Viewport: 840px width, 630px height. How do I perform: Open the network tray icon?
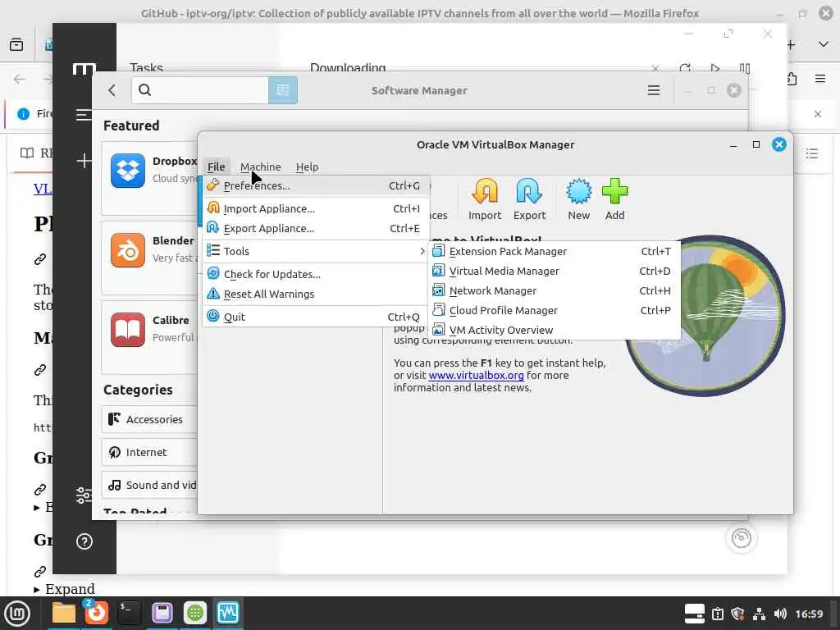[x=759, y=614]
